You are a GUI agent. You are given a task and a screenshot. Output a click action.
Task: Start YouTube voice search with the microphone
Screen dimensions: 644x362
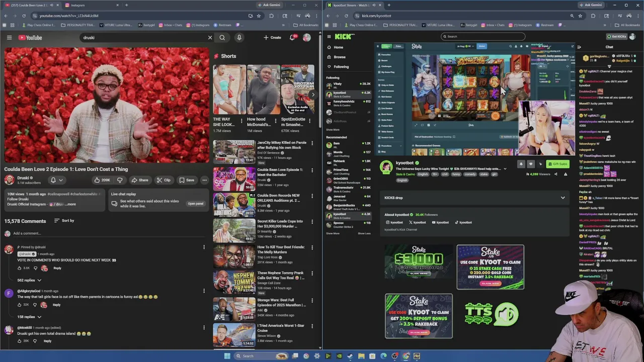click(239, 37)
